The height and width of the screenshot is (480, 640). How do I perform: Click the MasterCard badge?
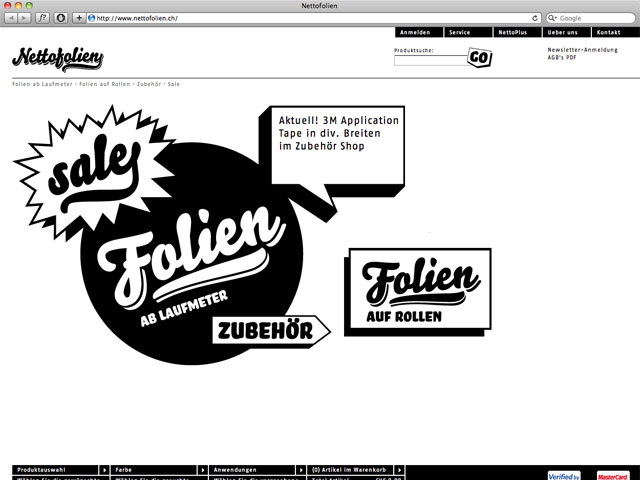click(x=613, y=476)
